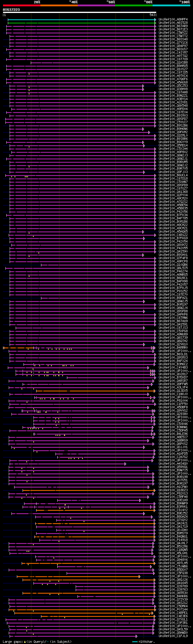Click label UniRef100_Q84P97
Screen dimensions: 193x644
[173, 46]
